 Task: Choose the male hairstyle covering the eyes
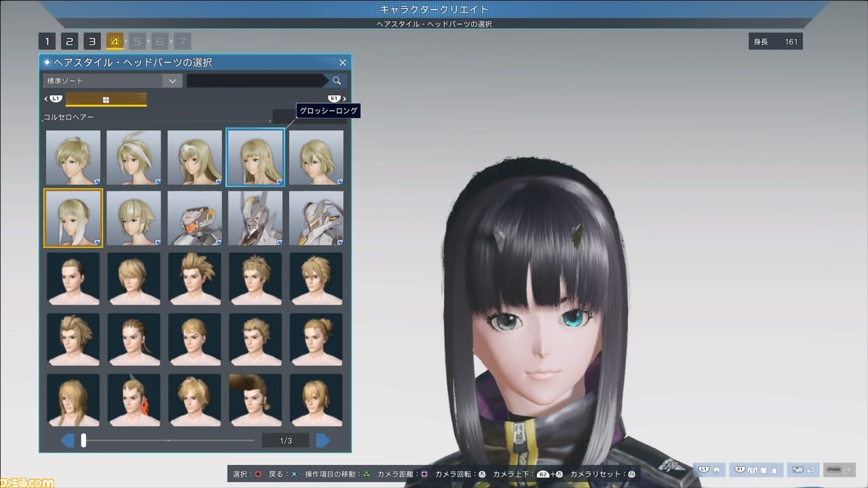coord(134,279)
